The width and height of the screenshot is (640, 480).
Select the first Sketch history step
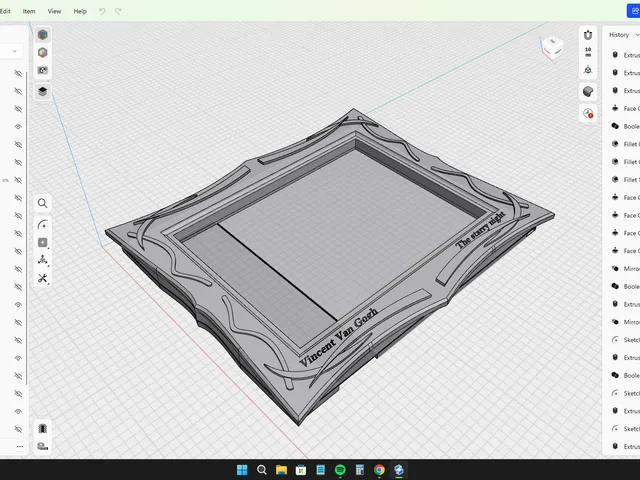[x=625, y=340]
